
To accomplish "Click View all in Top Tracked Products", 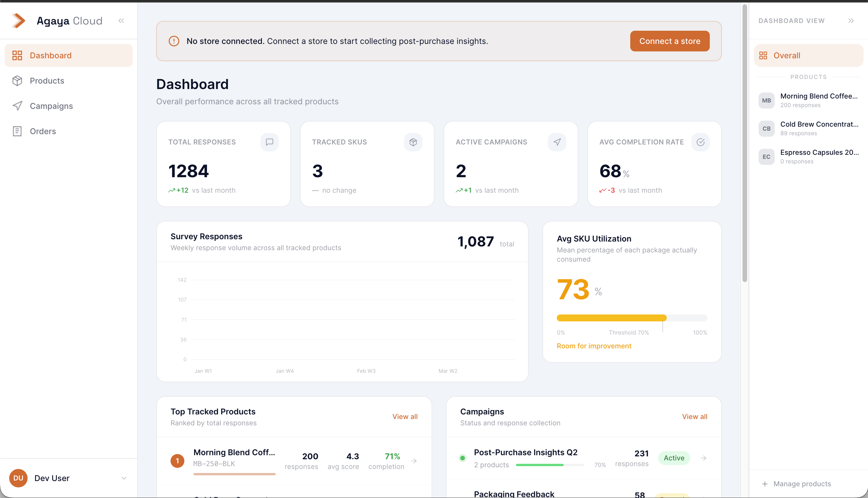I will (405, 417).
